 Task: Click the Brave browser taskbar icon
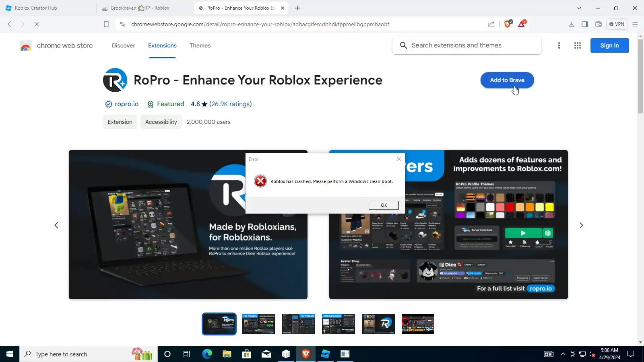pyautogui.click(x=306, y=354)
